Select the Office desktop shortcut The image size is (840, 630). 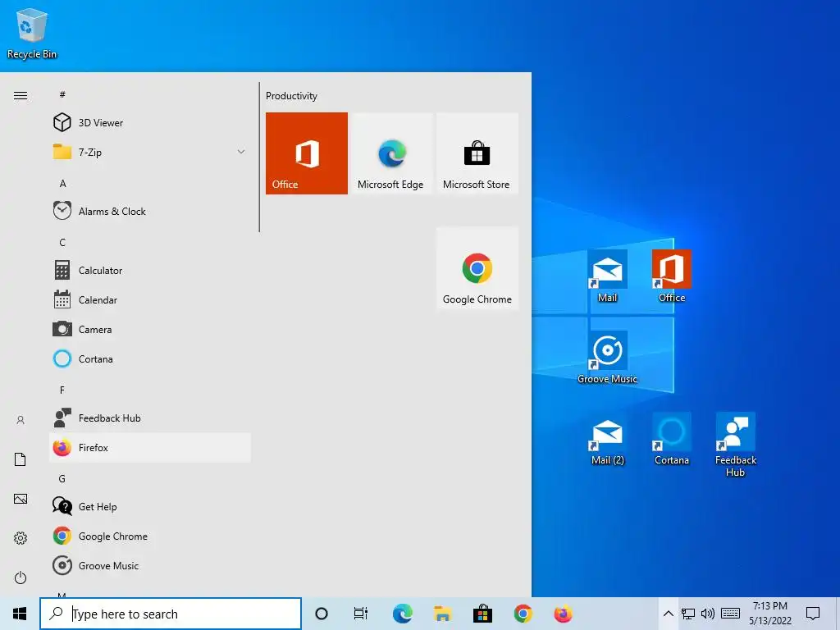point(672,276)
